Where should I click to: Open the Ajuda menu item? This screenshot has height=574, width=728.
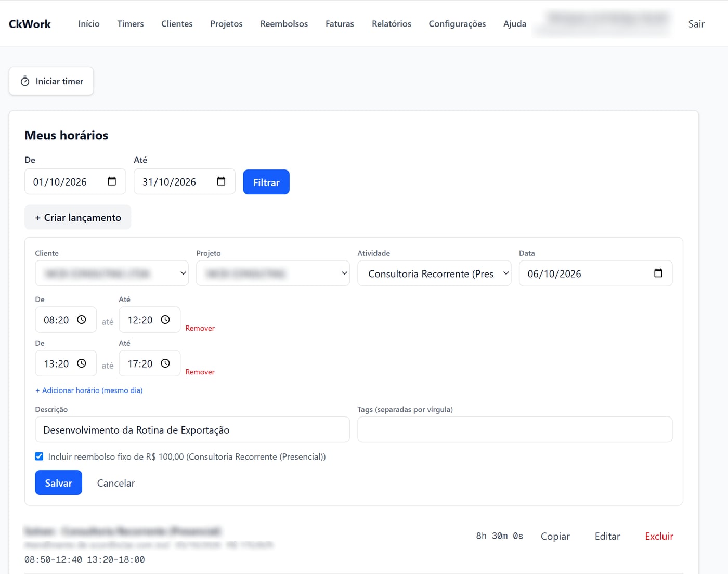click(515, 24)
